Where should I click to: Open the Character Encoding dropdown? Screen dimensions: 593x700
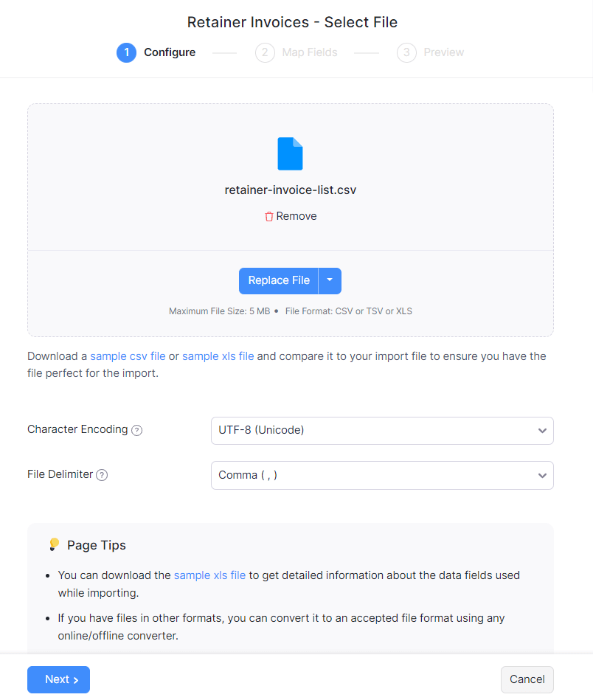click(382, 430)
